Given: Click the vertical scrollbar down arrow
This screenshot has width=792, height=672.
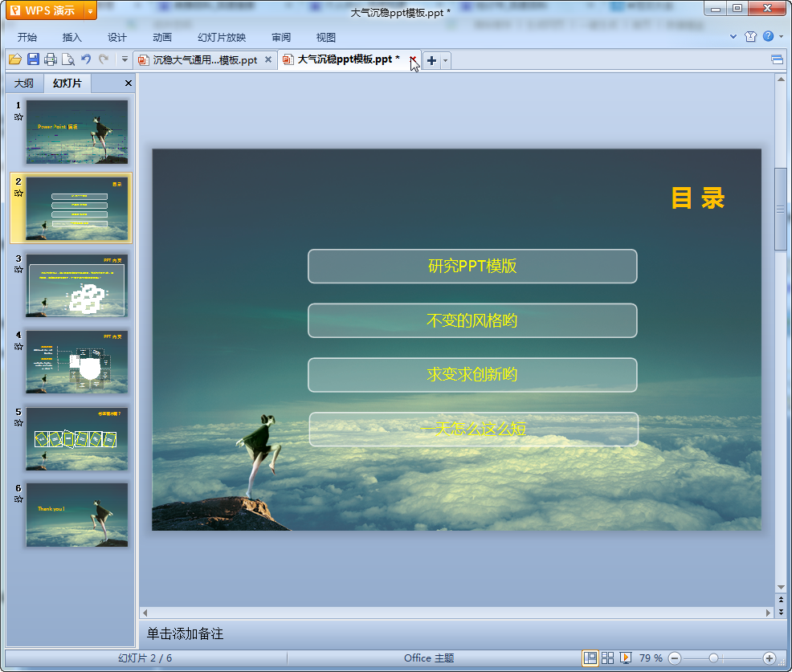Looking at the screenshot, I should [781, 587].
